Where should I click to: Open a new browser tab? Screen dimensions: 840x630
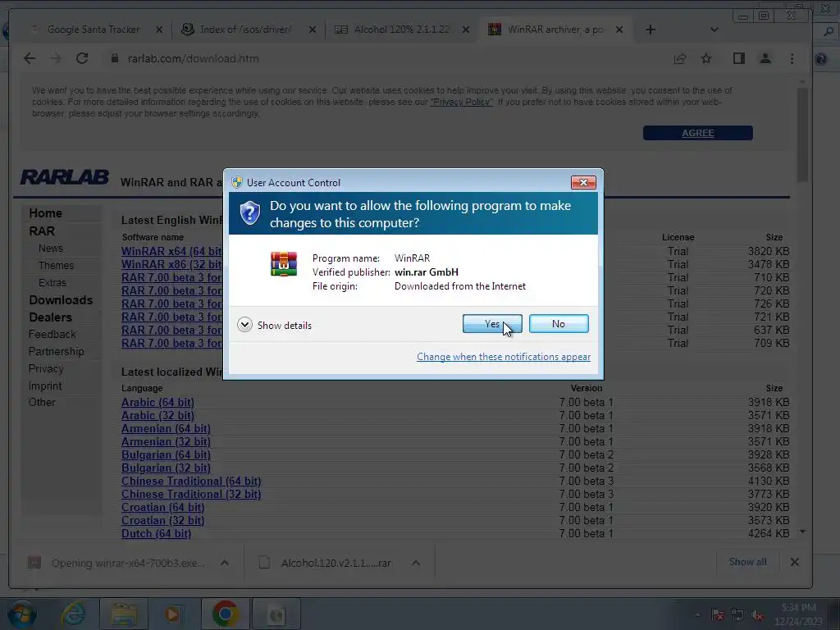[651, 30]
